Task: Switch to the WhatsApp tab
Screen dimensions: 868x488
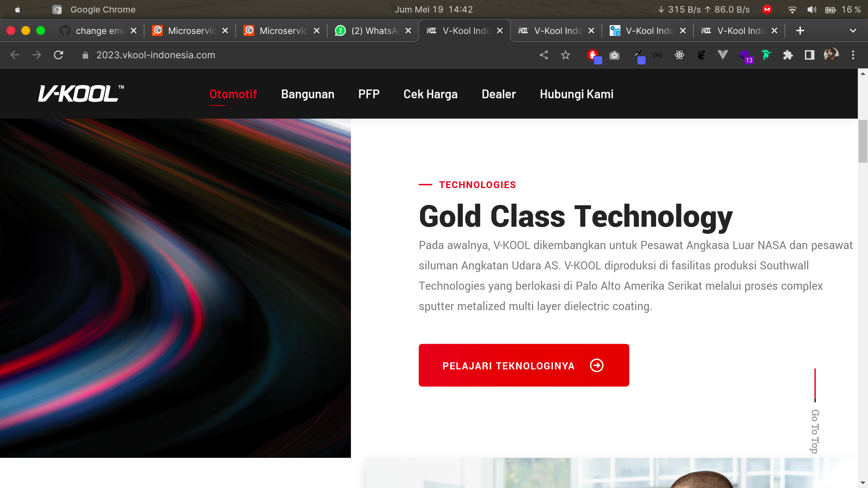Action: [370, 30]
